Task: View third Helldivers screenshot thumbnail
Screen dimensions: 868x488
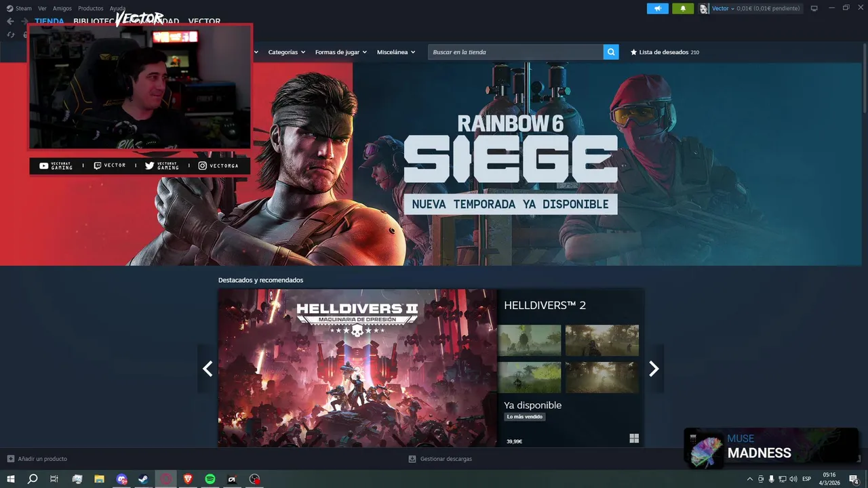Action: 530,377
